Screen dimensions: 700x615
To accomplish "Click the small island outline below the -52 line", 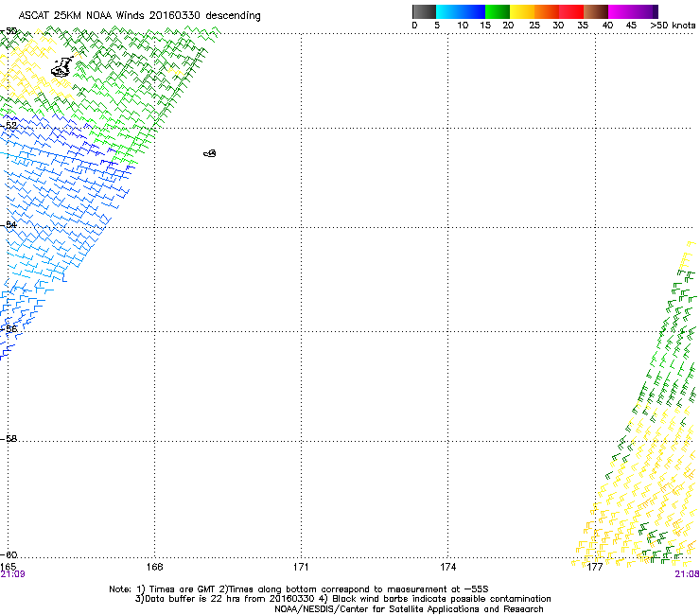I will (x=210, y=153).
